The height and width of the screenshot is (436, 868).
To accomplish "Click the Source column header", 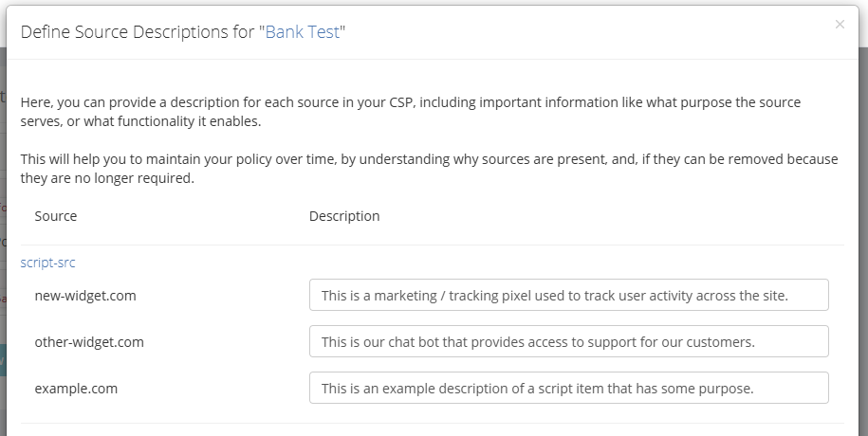I will coord(56,216).
